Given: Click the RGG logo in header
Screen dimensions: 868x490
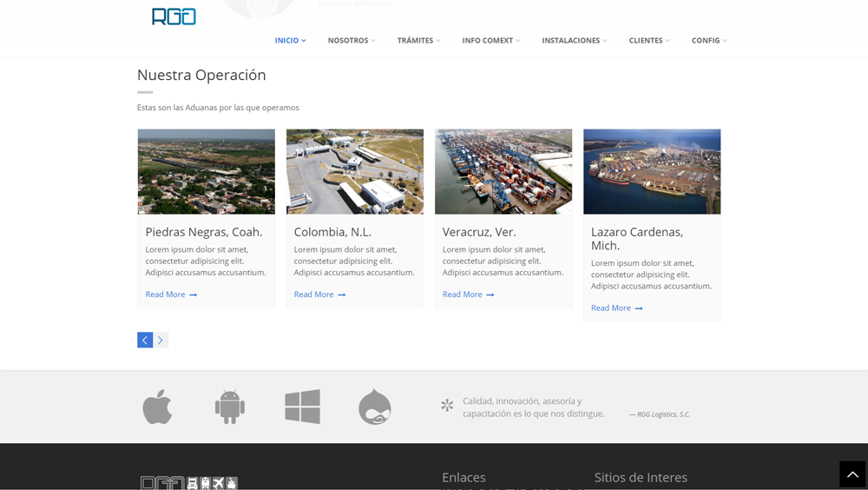Looking at the screenshot, I should pyautogui.click(x=174, y=17).
